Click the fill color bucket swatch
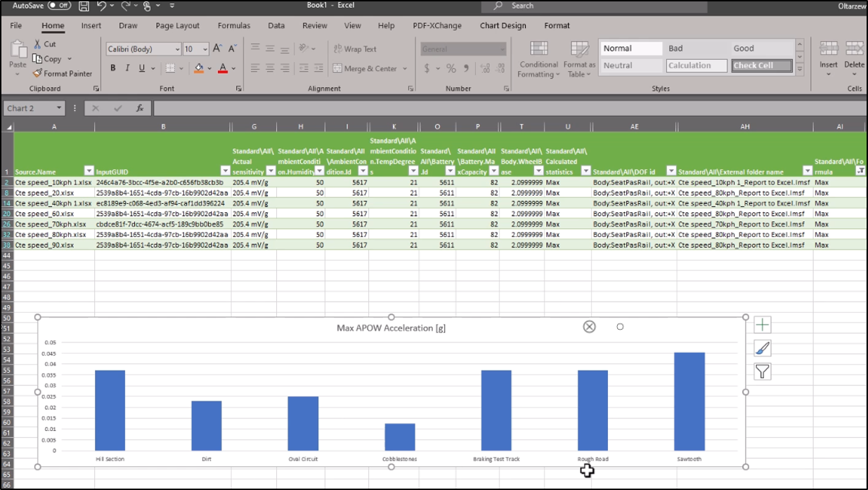Viewport: 868px width, 490px height. (x=199, y=68)
